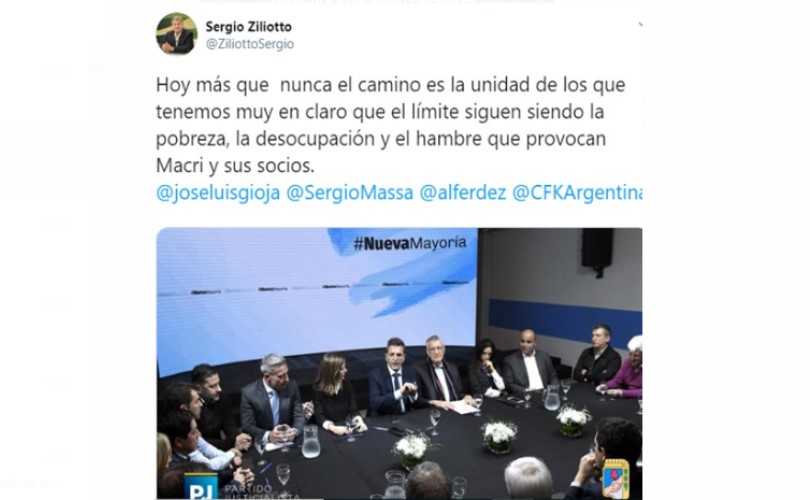The width and height of the screenshot is (810, 500).
Task: Go to the @CFKArgentina mention
Action: pyautogui.click(x=577, y=193)
